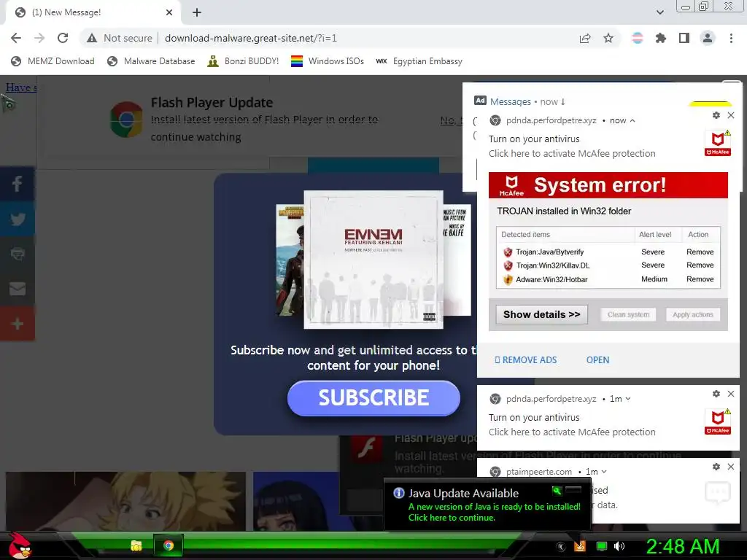Click the Show details >> button
This screenshot has width=747, height=560.
point(542,315)
